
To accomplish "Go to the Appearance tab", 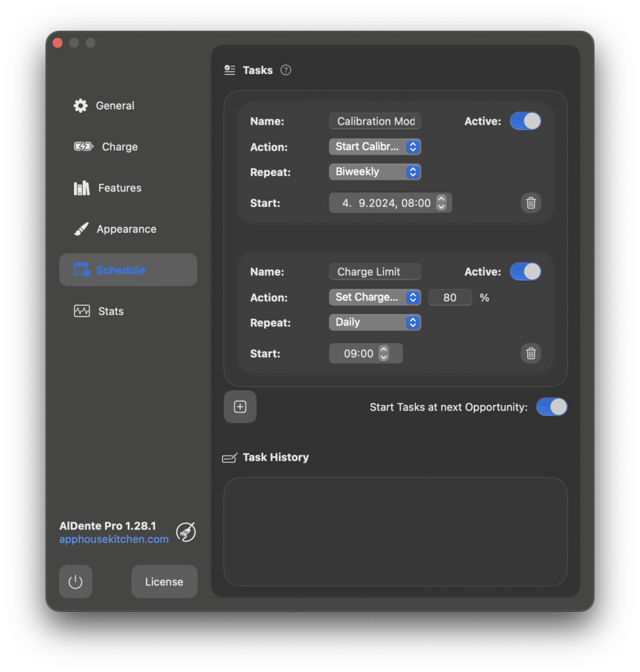I will click(x=126, y=229).
